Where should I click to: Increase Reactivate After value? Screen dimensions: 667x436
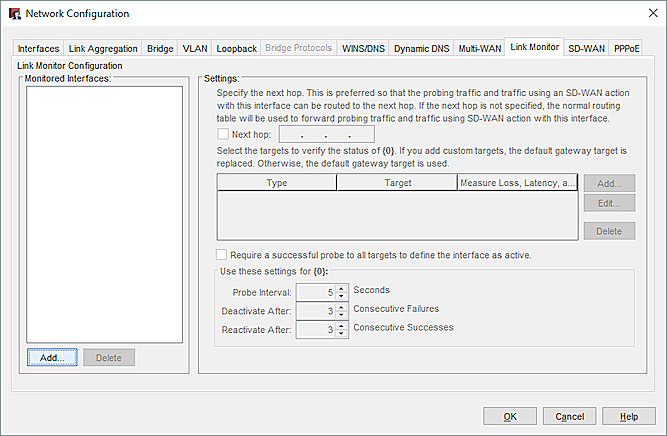[341, 326]
